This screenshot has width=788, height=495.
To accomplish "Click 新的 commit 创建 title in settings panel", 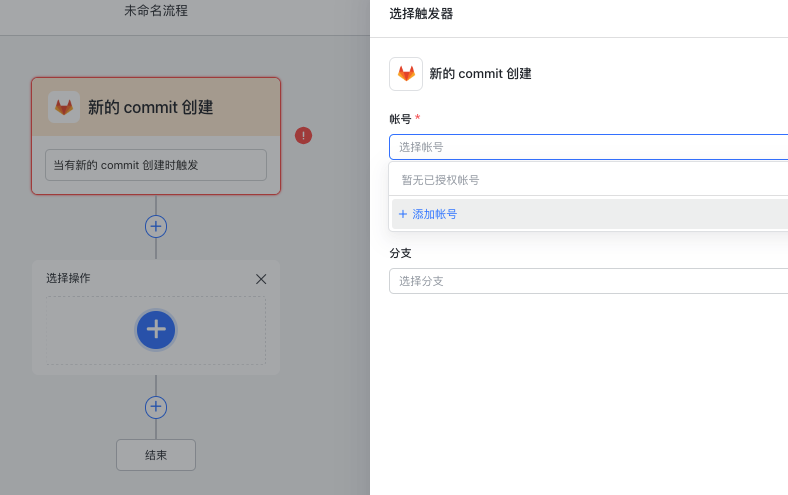I will [x=480, y=74].
